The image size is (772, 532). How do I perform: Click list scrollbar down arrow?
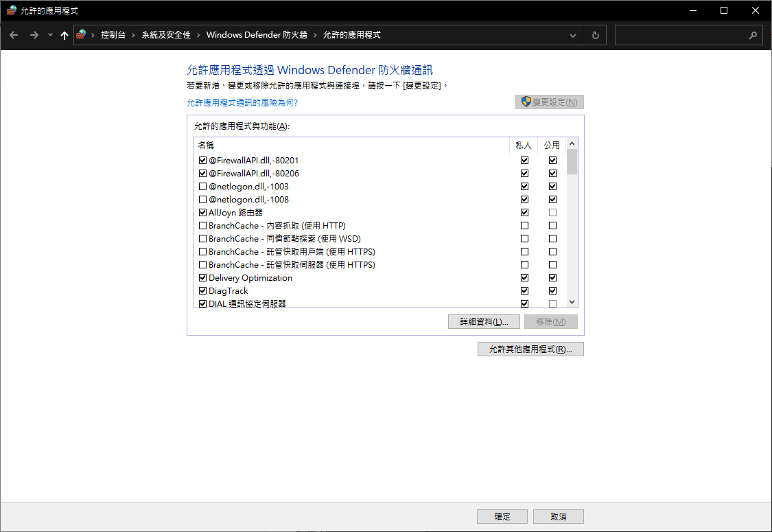[572, 302]
